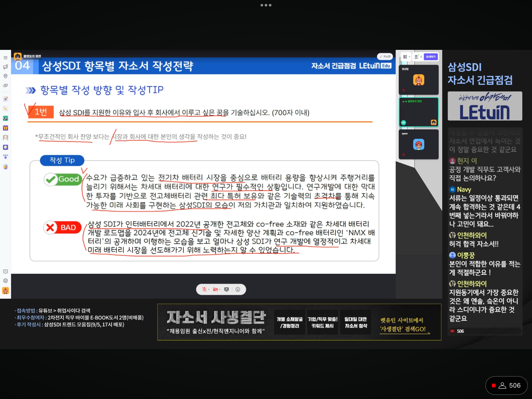532x399 pixels.
Task: Expand the camera options arrow
Action: pyautogui.click(x=220, y=290)
